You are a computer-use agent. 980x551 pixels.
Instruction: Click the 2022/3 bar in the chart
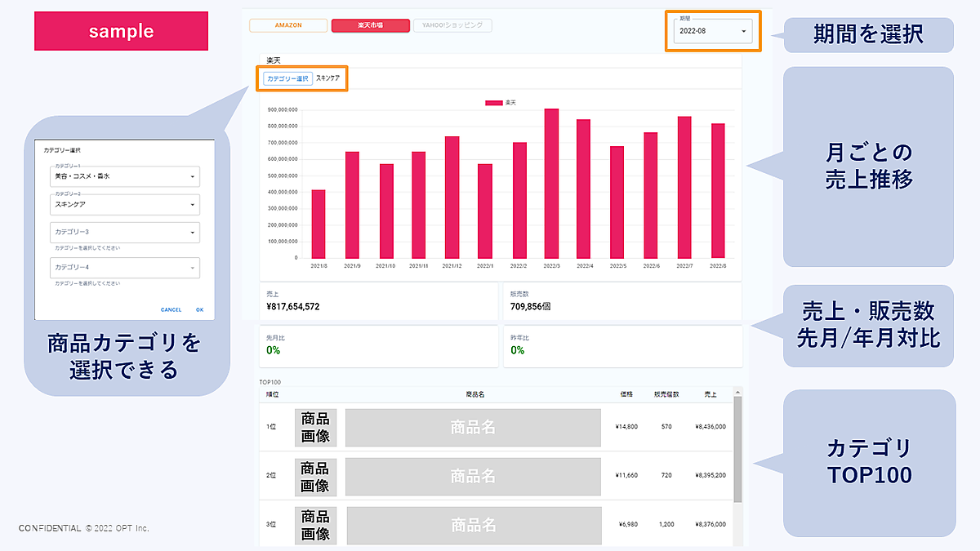coord(551,184)
